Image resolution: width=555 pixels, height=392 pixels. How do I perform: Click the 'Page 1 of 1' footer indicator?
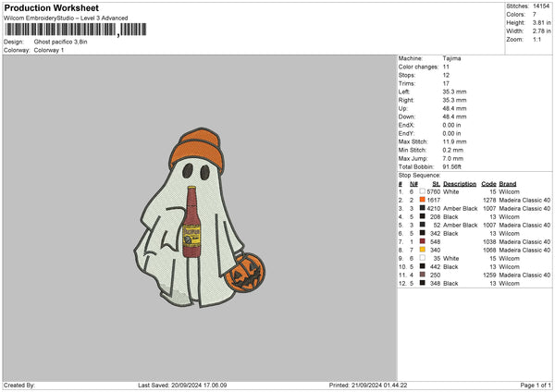[536, 386]
